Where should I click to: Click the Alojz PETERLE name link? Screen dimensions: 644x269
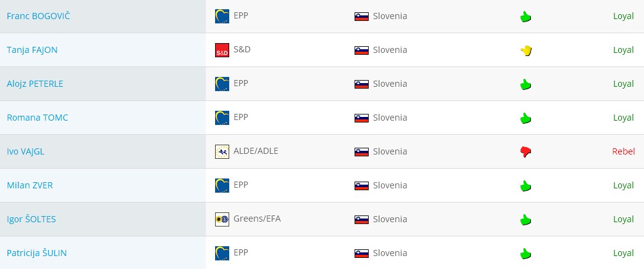[x=35, y=84]
